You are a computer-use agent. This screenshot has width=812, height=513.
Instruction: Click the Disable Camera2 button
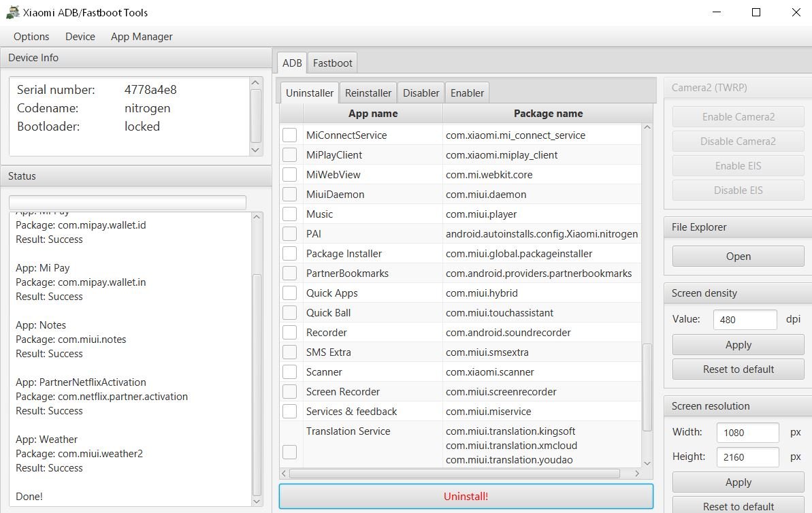[738, 142]
